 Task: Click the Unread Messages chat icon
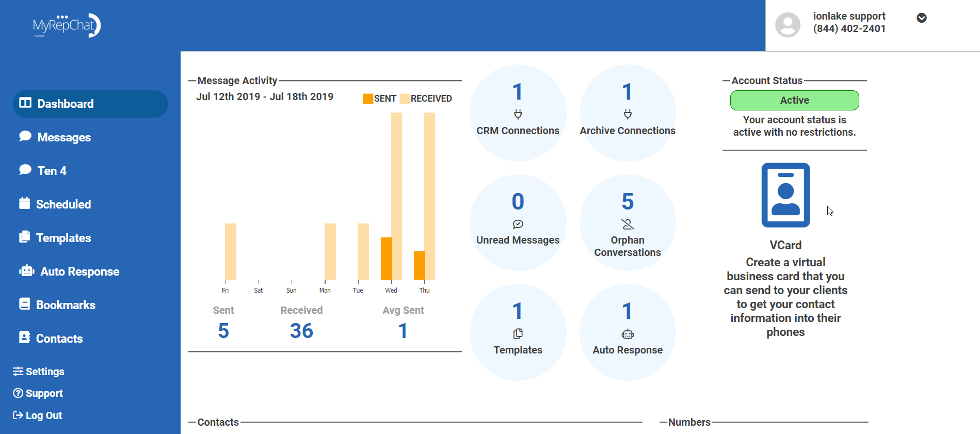518,224
